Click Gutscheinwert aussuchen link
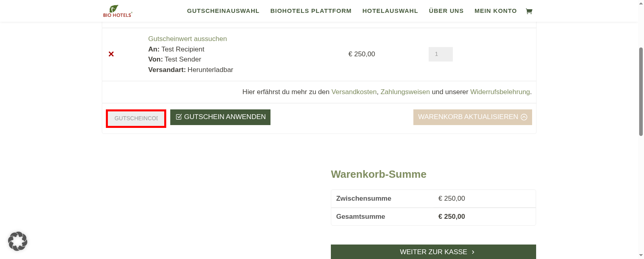This screenshot has width=644, height=259. (187, 39)
